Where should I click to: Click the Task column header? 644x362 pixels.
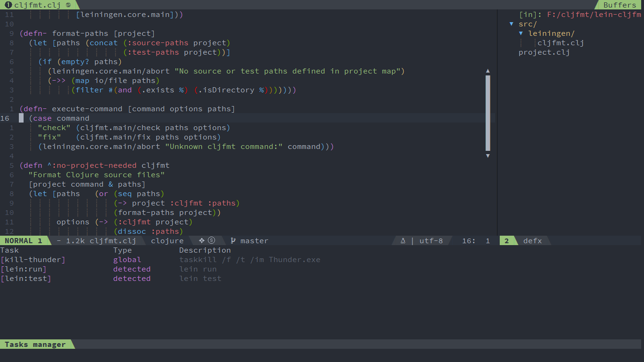pyautogui.click(x=9, y=250)
